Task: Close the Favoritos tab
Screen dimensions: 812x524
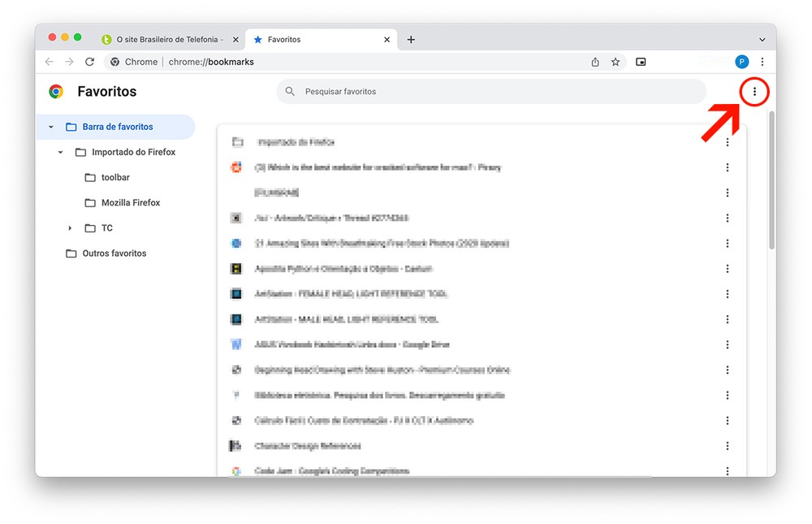Action: (387, 39)
